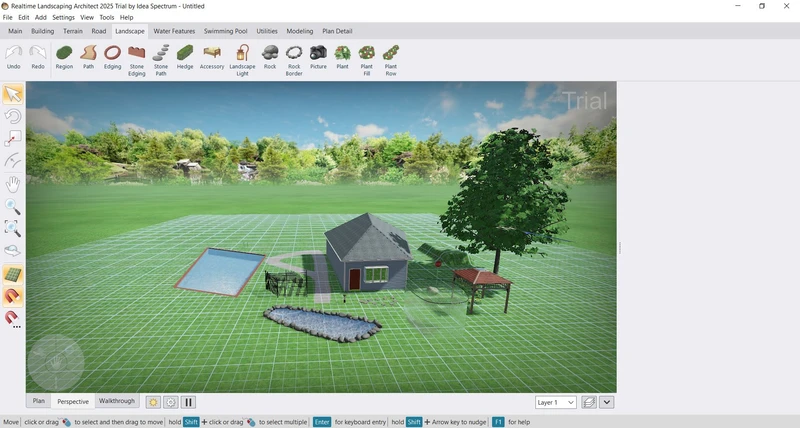The width and height of the screenshot is (800, 428).
Task: Open snap settings magnet with dots
Action: 13,319
